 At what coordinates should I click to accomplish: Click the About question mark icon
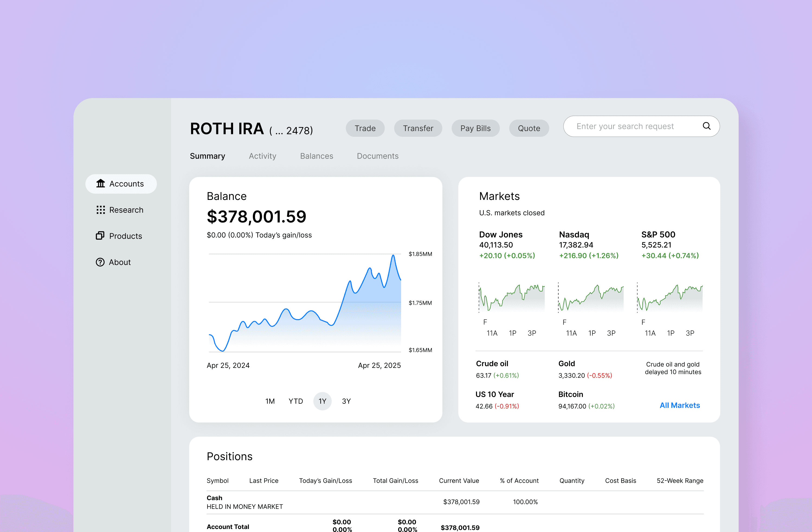[x=100, y=262]
